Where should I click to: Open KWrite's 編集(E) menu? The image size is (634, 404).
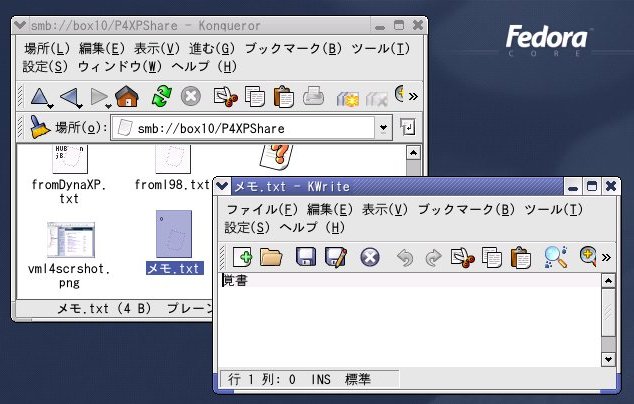330,209
